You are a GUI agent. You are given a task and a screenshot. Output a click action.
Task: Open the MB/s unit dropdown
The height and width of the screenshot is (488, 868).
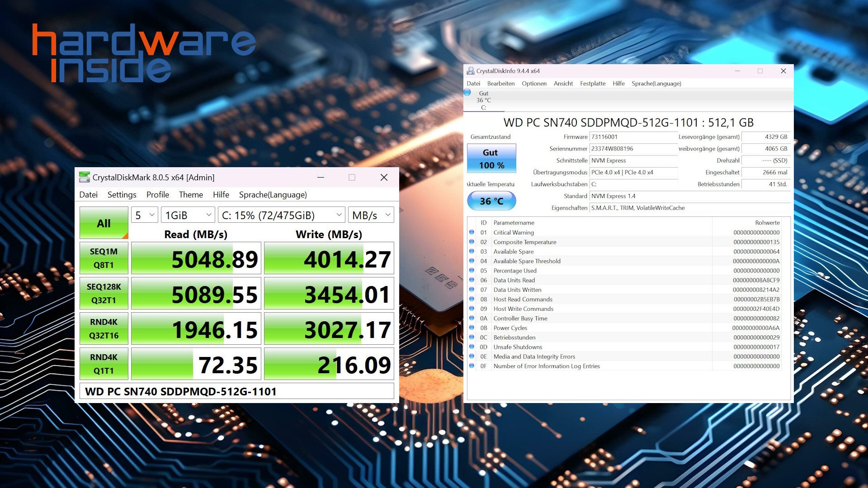[x=371, y=215]
